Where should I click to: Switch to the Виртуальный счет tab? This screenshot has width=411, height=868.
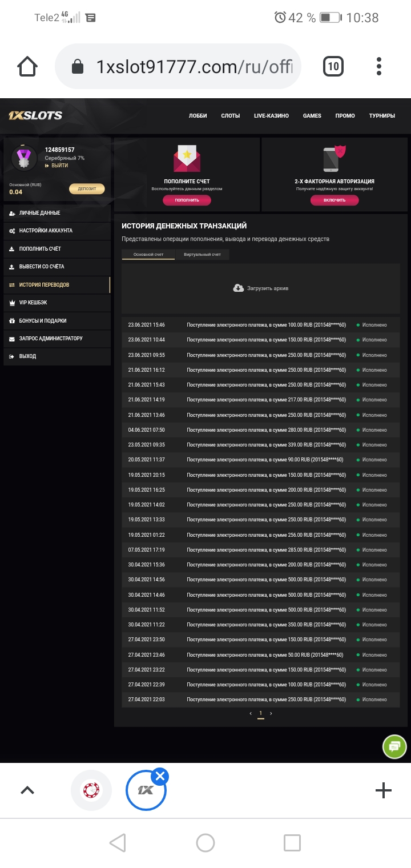coord(203,255)
